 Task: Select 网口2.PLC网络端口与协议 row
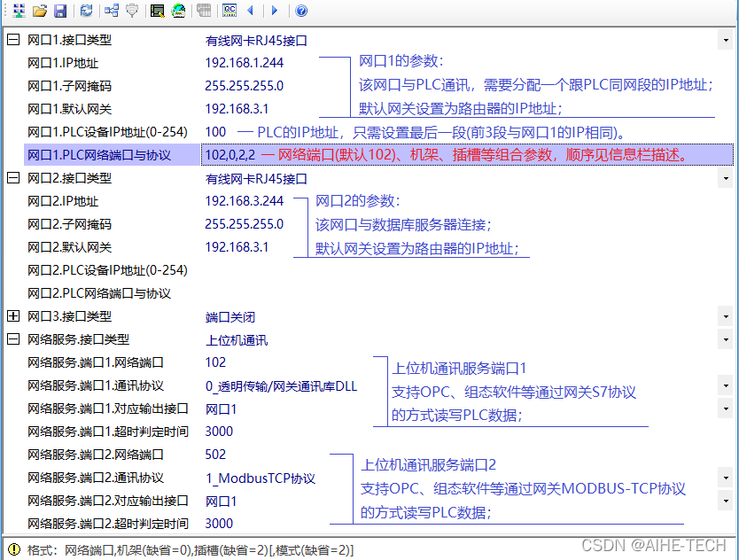(99, 293)
